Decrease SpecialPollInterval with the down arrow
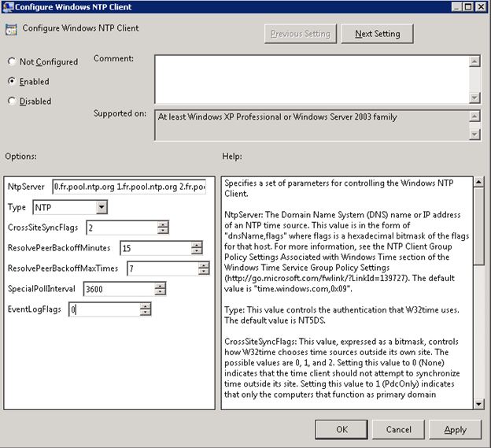This screenshot has height=448, width=491. (160, 292)
